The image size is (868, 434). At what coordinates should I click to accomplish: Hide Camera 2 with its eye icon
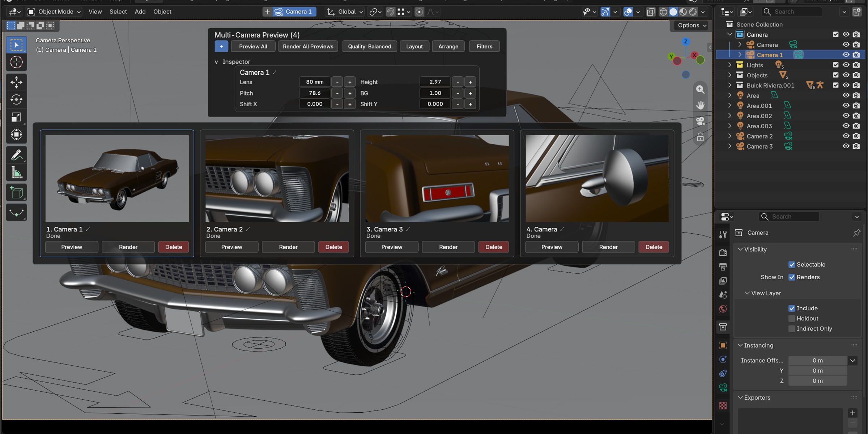[846, 136]
